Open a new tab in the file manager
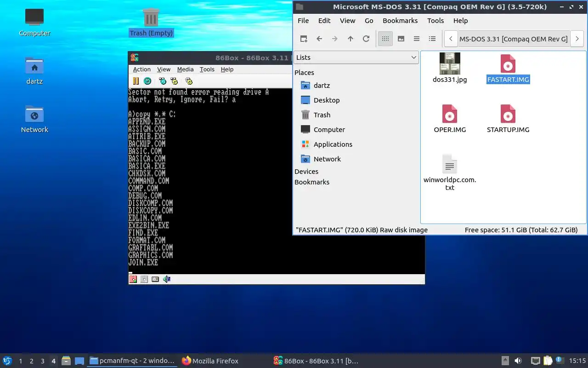588x368 pixels. pos(304,39)
